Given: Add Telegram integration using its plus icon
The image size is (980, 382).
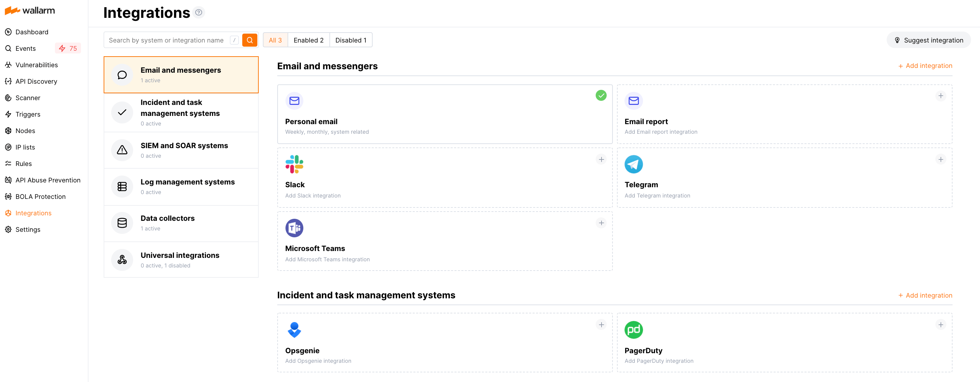Looking at the screenshot, I should 941,160.
